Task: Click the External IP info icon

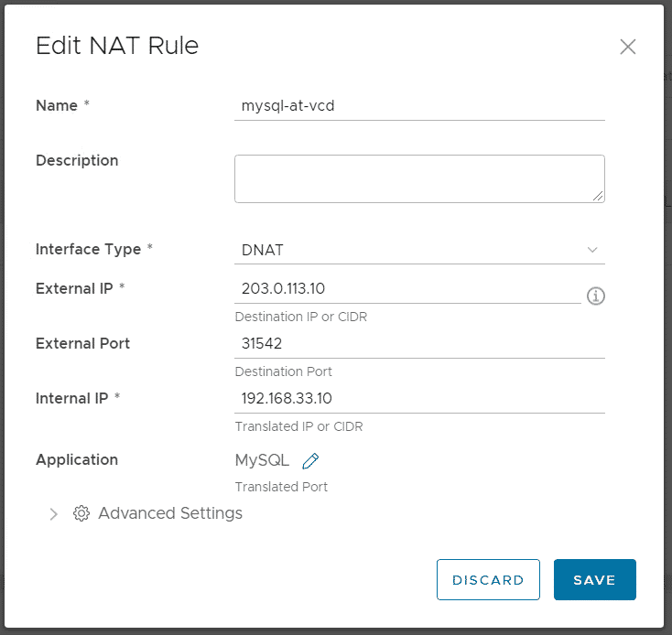Action: pyautogui.click(x=596, y=296)
